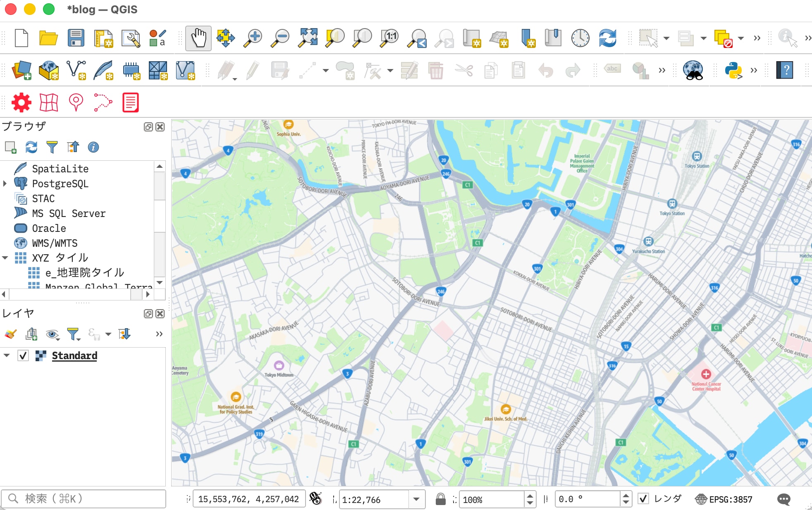Click the 検索 search field
This screenshot has width=812, height=510.
click(x=83, y=499)
